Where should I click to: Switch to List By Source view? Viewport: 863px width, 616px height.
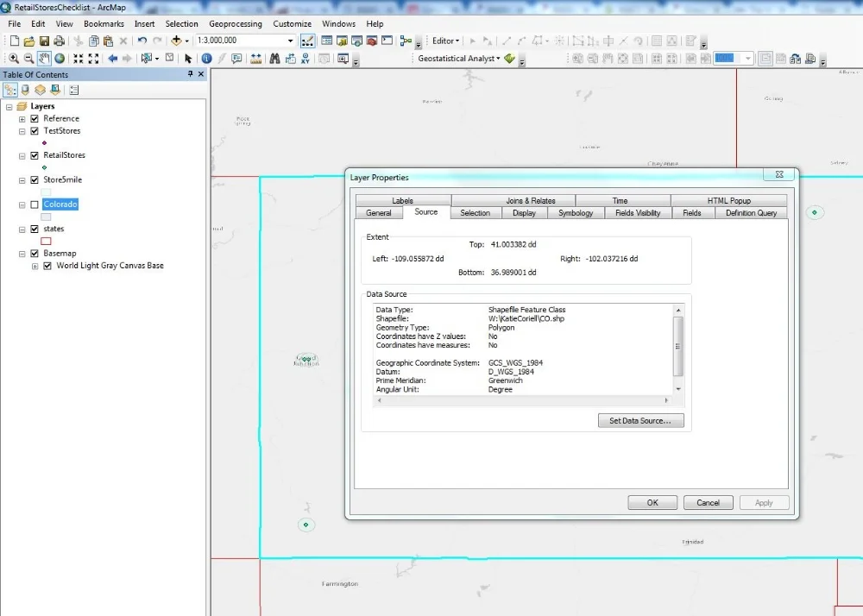[x=25, y=90]
